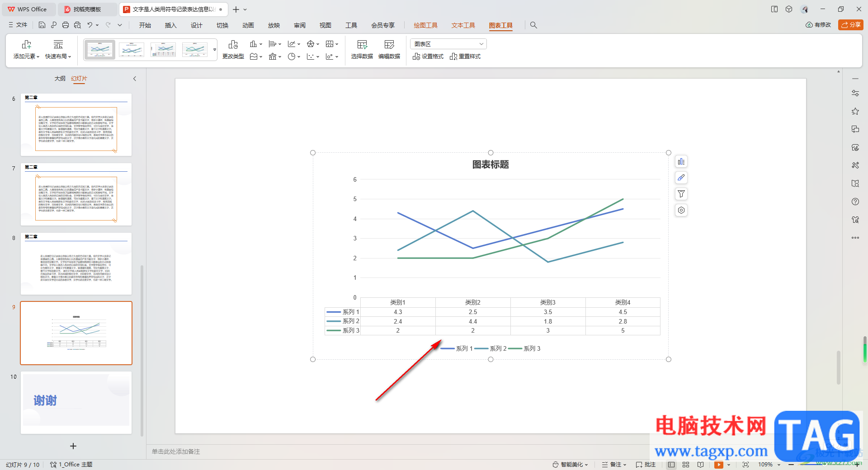The image size is (868, 470).
Task: Start slideshow with orange play button
Action: coord(718,465)
